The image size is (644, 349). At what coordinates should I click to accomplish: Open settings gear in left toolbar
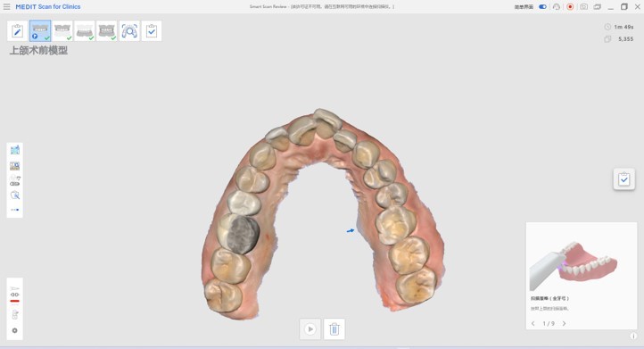(x=15, y=330)
